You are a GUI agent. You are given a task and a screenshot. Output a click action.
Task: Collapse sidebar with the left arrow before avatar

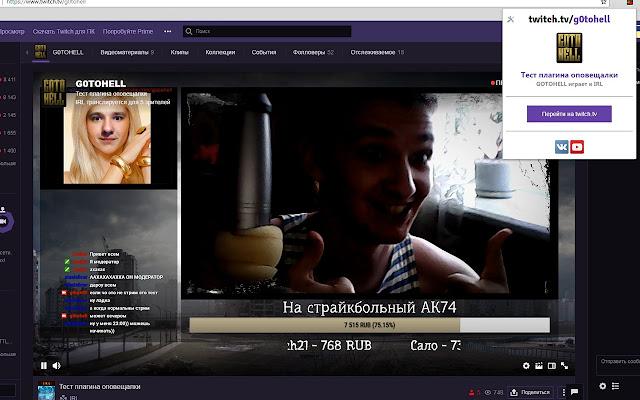(x=27, y=52)
